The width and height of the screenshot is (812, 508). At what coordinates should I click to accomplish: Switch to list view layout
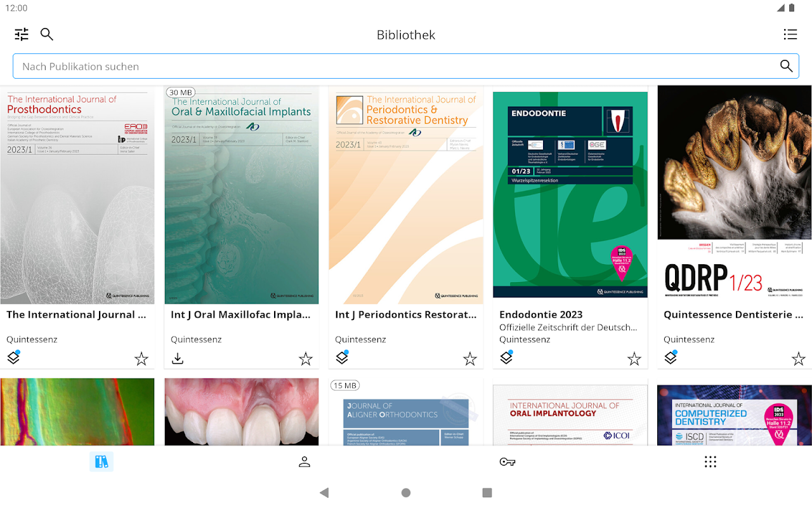(x=790, y=34)
